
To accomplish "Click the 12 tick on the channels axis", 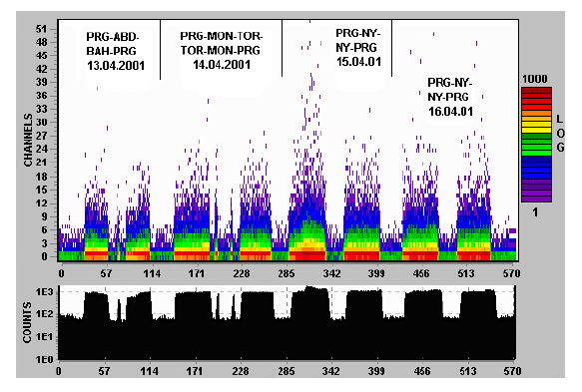I will click(x=42, y=203).
